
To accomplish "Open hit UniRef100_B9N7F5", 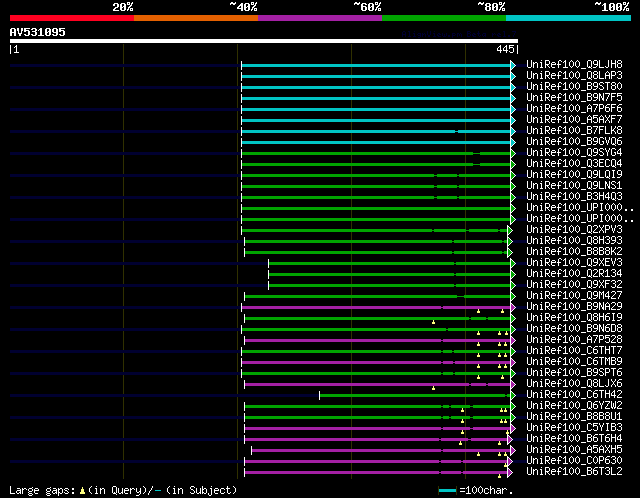I will coord(574,98).
